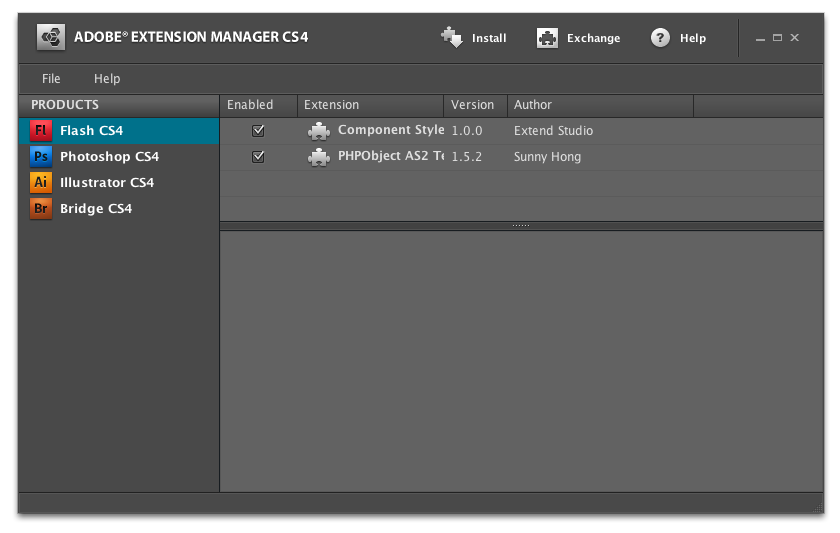Image resolution: width=840 pixels, height=533 pixels.
Task: Minimize the Extension Manager window
Action: point(760,39)
